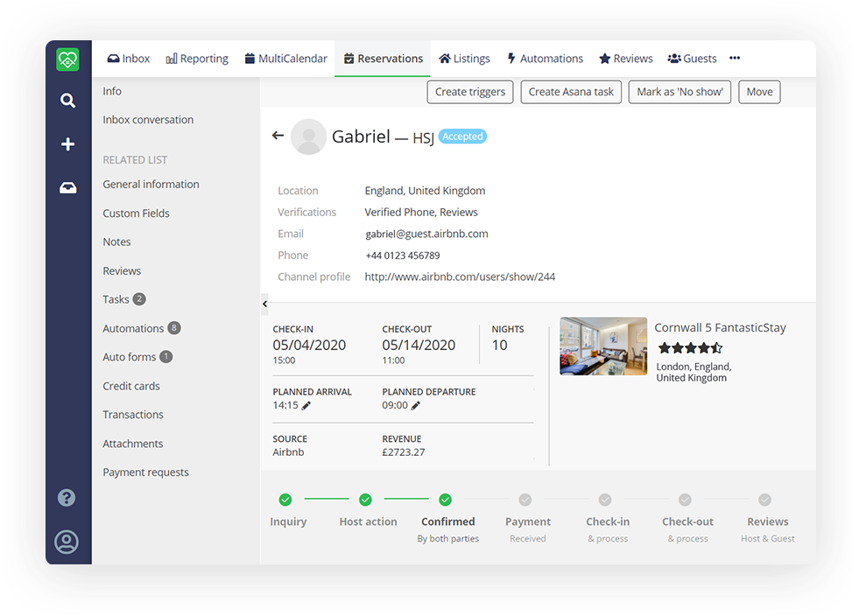Open the more options ellipsis menu
852x616 pixels.
735,58
